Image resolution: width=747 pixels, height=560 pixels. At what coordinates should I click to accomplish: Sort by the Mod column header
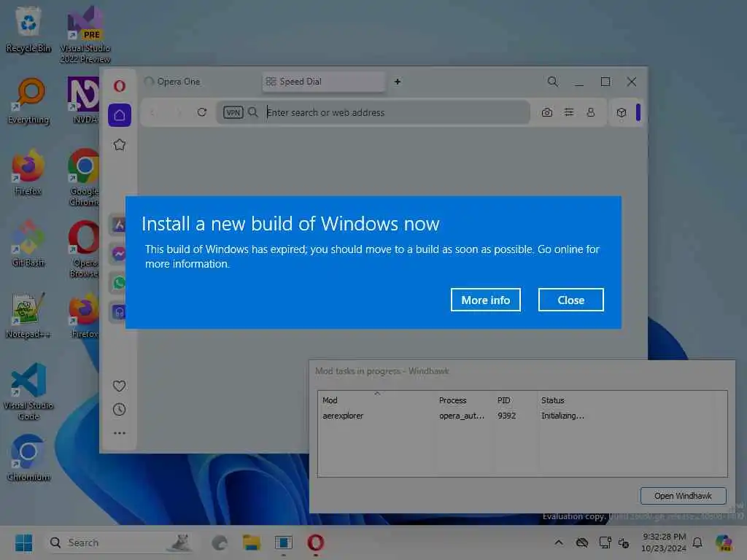(376, 400)
